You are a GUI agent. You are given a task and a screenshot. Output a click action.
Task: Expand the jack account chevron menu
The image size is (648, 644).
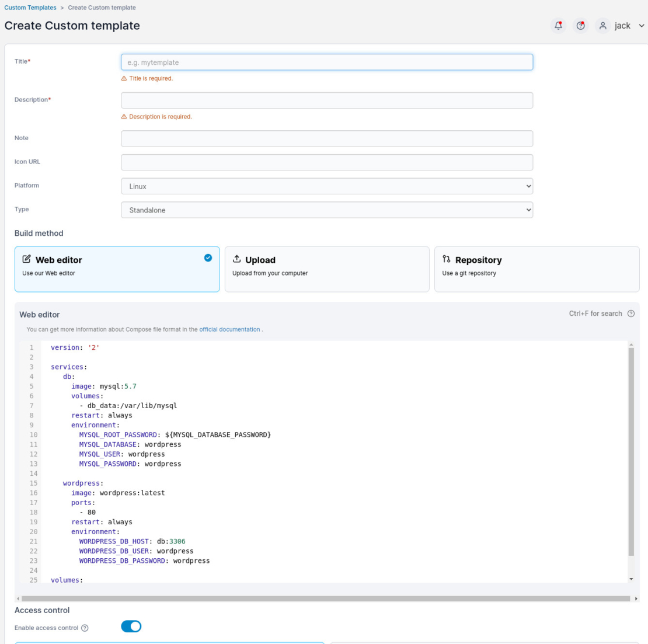pyautogui.click(x=640, y=26)
